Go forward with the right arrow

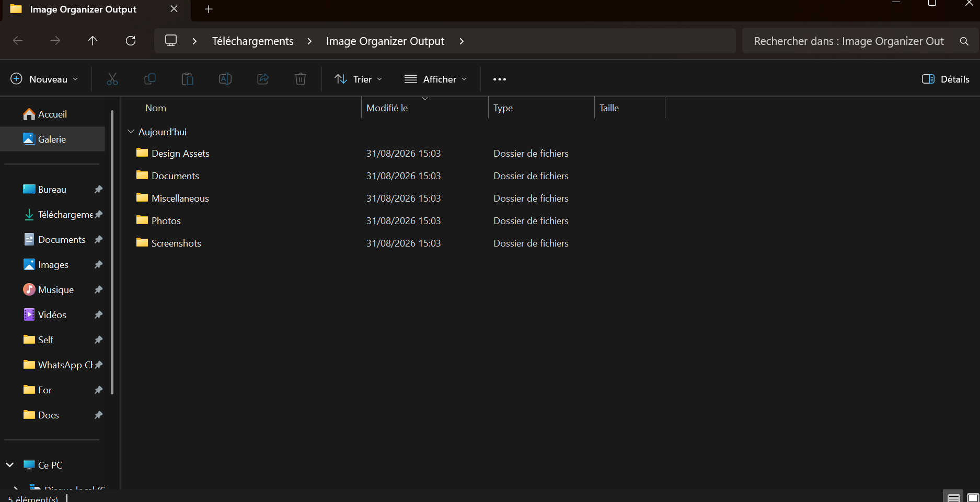click(55, 41)
